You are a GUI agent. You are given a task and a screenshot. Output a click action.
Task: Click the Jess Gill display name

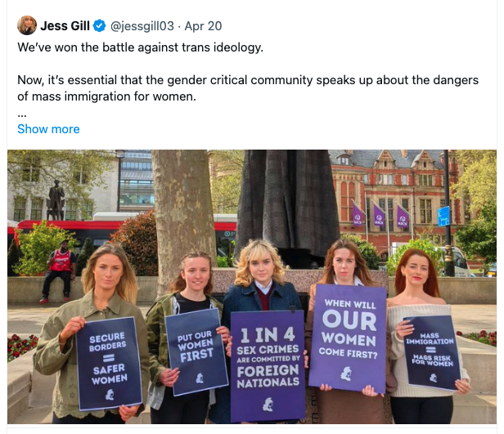pos(65,25)
